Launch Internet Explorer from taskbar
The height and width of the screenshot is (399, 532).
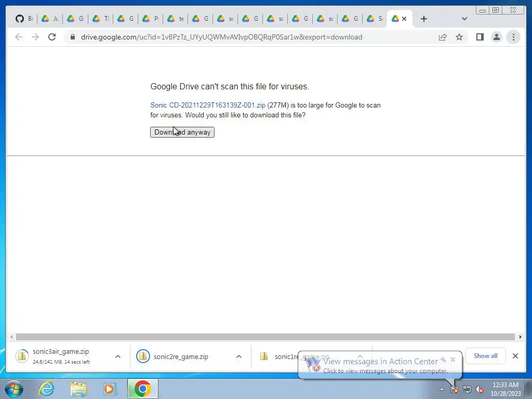pos(46,389)
